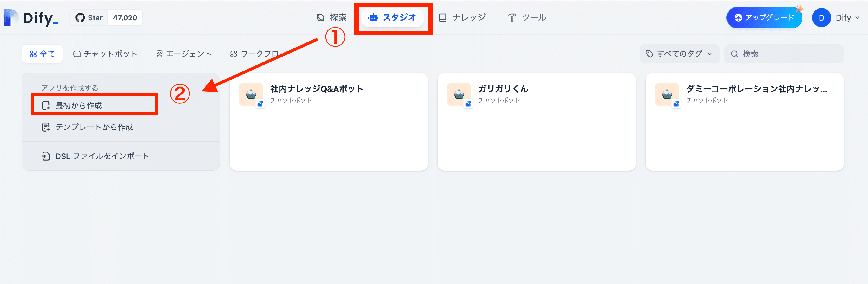Viewport: 868px width, 284px height.
Task: Click the ガリガリくん app robot icon
Action: [x=459, y=94]
